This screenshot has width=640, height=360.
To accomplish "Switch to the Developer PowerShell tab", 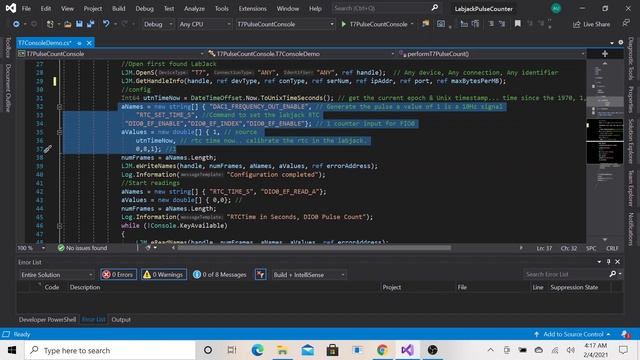I will 47,320.
